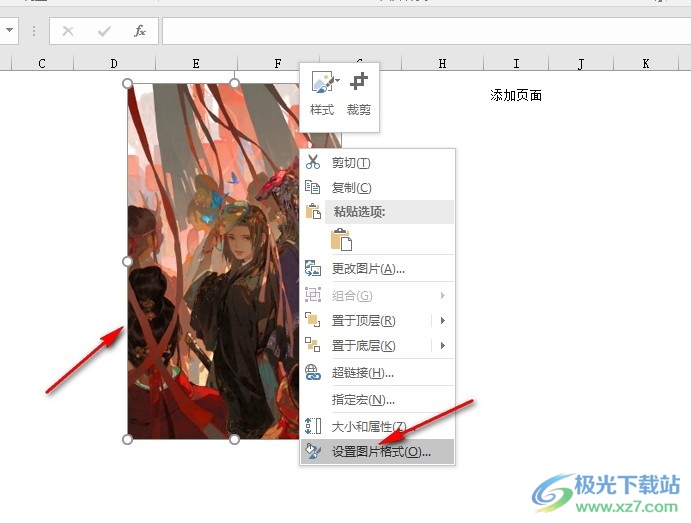This screenshot has width=691, height=523.
Task: Select column H header
Action: tap(442, 63)
